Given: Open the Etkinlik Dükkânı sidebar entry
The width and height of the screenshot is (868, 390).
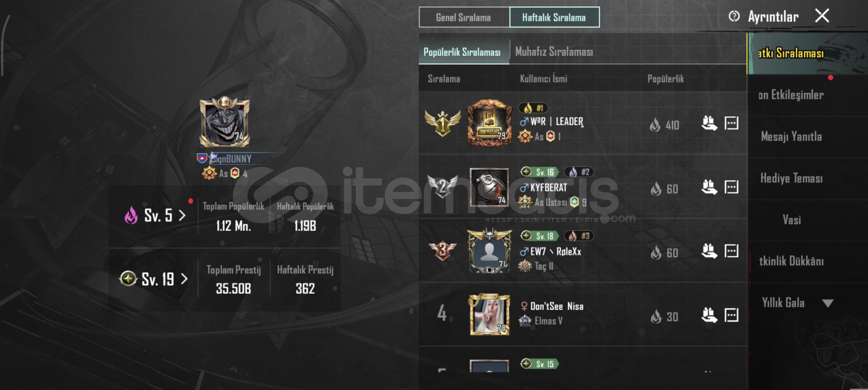Looking at the screenshot, I should click(791, 261).
